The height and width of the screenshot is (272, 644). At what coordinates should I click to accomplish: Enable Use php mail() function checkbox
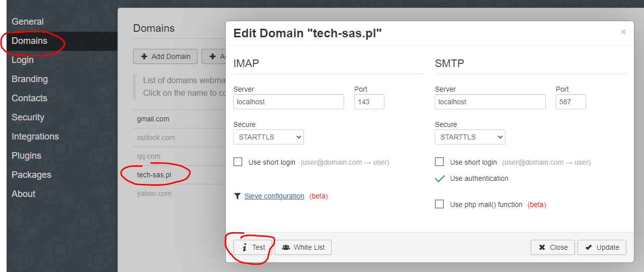(439, 204)
